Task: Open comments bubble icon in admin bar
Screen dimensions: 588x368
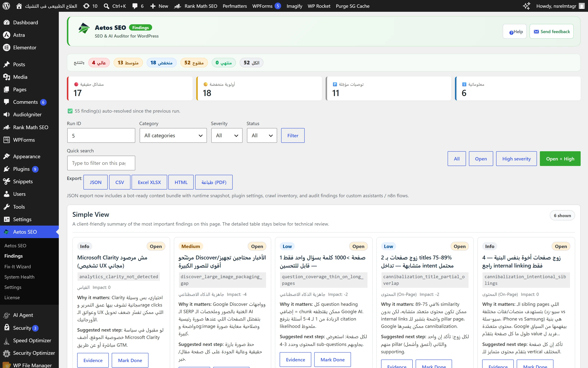Action: (x=135, y=6)
